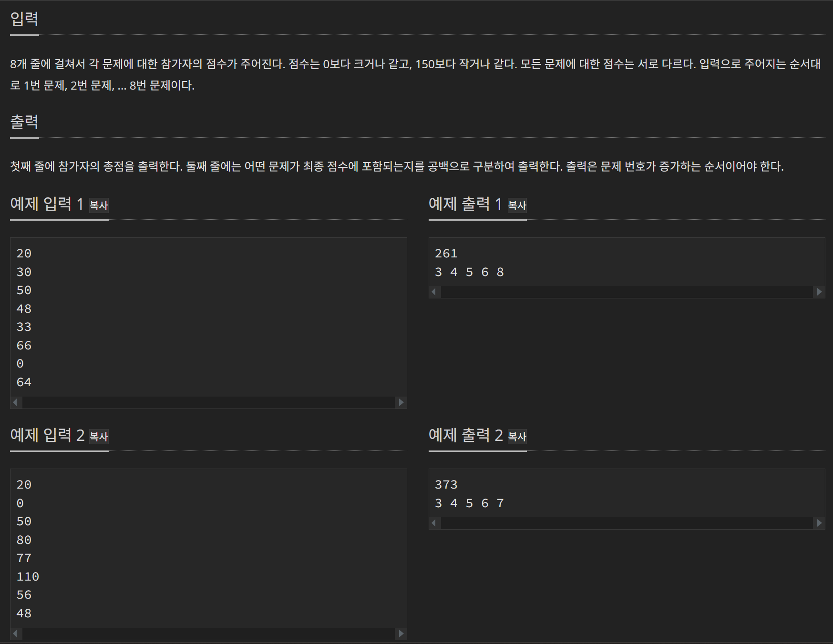Click right scroll arrow of example input 1
The image size is (833, 644).
pyautogui.click(x=401, y=402)
